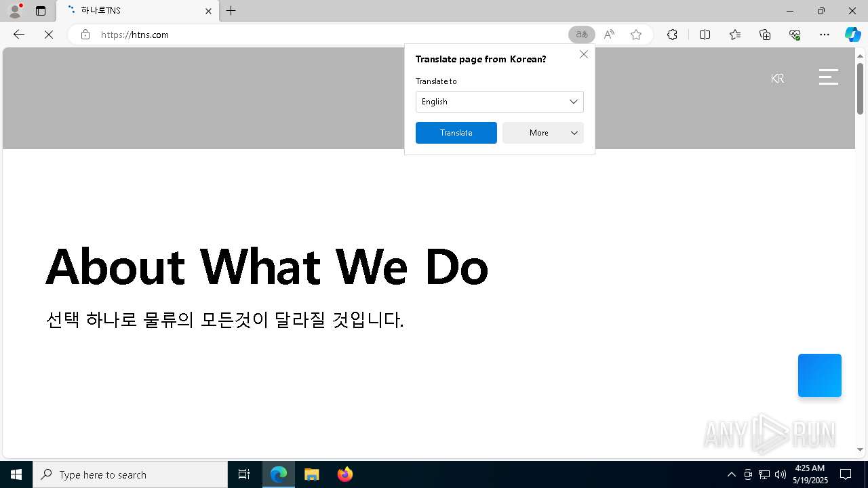Click the scrollbar down arrow
The image size is (868, 488).
click(x=860, y=449)
